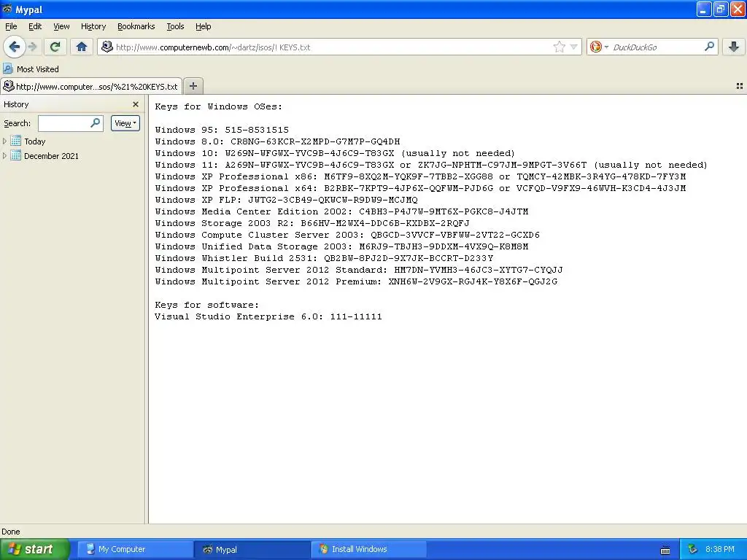Click the 'Keys for Windows OSes:' heading
The height and width of the screenshot is (560, 747).
(218, 106)
